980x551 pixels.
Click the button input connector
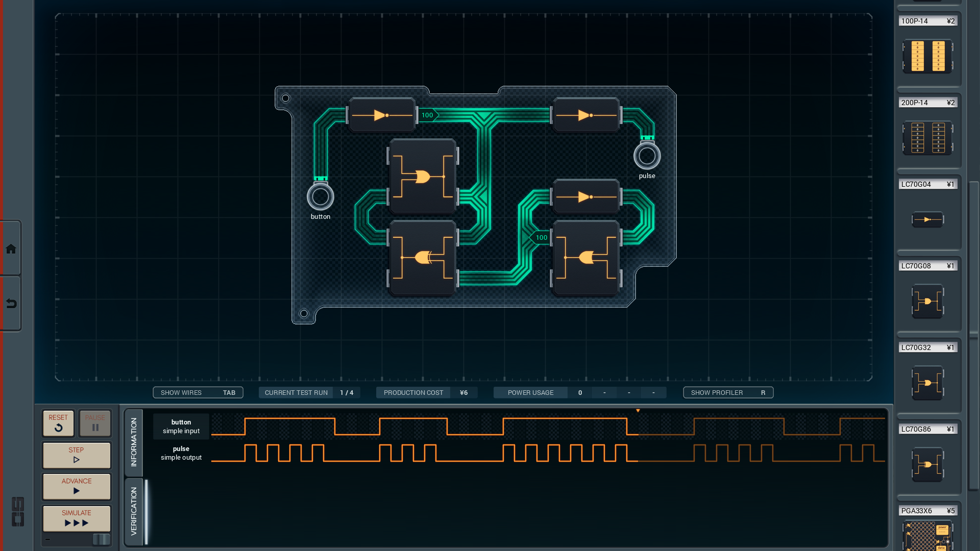point(321,197)
